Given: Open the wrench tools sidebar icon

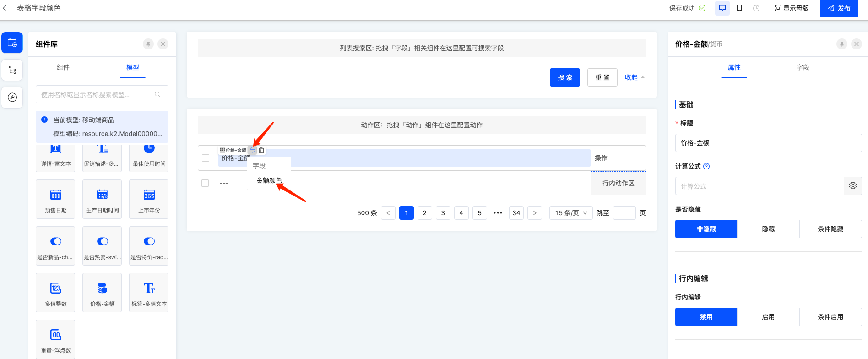Looking at the screenshot, I should (x=12, y=97).
